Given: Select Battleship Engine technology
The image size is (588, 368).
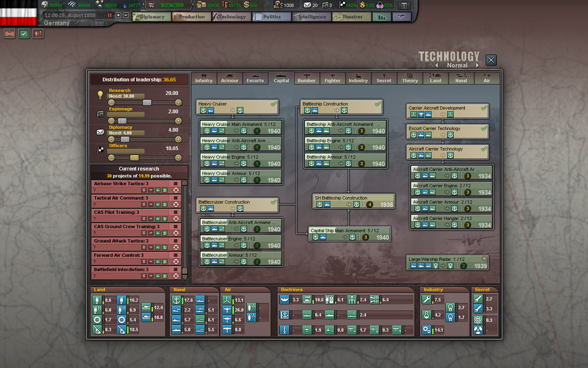Looking at the screenshot, I should pyautogui.click(x=345, y=144).
